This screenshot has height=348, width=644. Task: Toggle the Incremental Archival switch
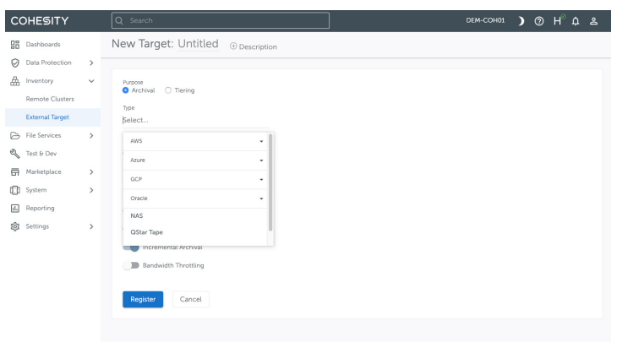pos(131,247)
